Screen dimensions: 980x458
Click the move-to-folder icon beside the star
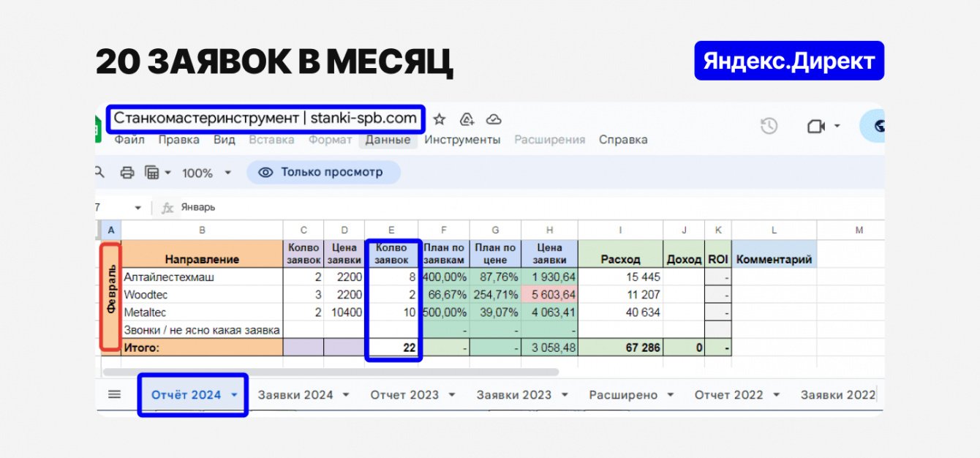coord(467,119)
